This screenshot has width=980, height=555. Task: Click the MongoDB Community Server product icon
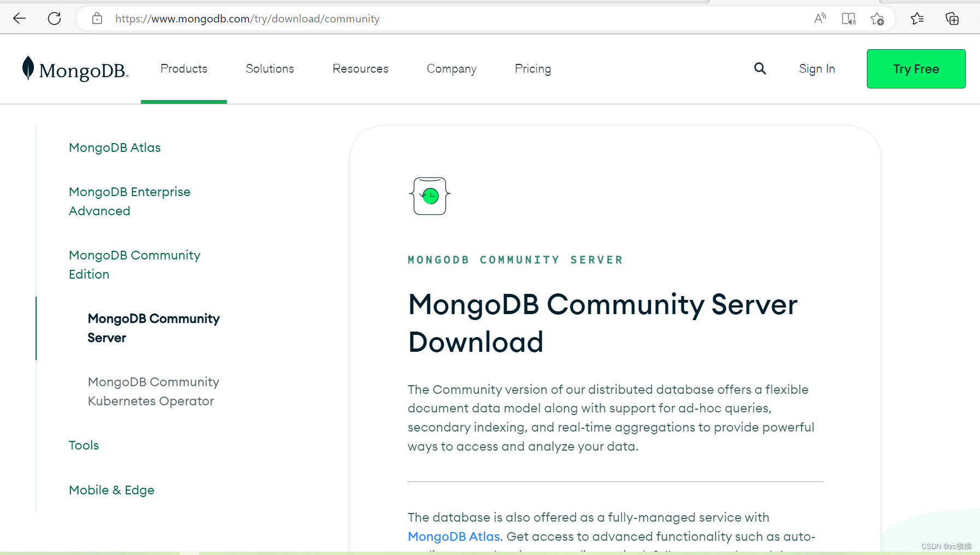click(x=430, y=196)
